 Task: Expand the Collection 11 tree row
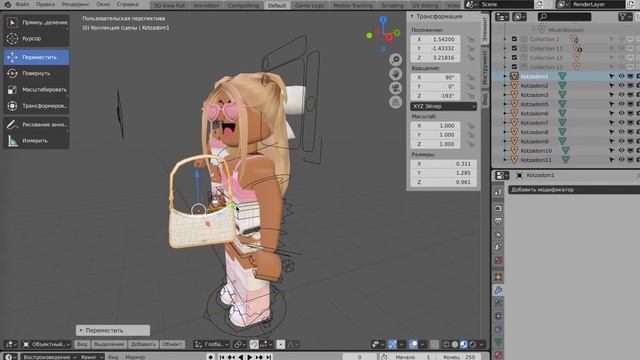[505, 49]
